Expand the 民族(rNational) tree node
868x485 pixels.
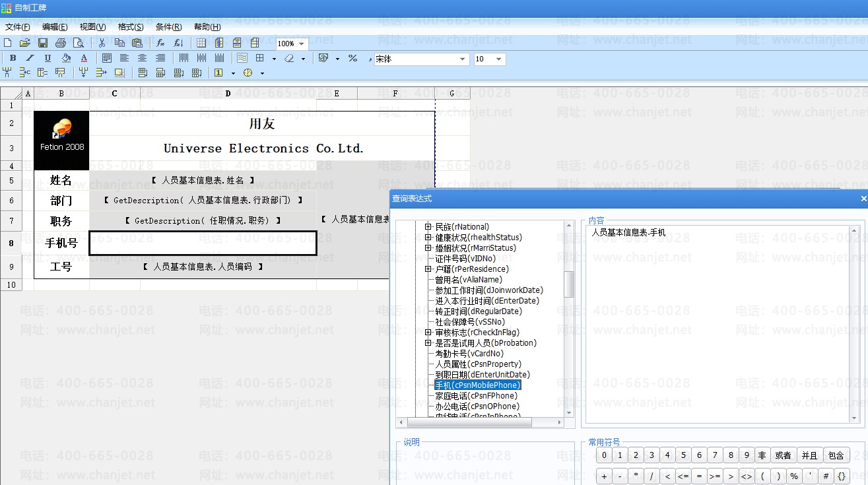coord(428,227)
